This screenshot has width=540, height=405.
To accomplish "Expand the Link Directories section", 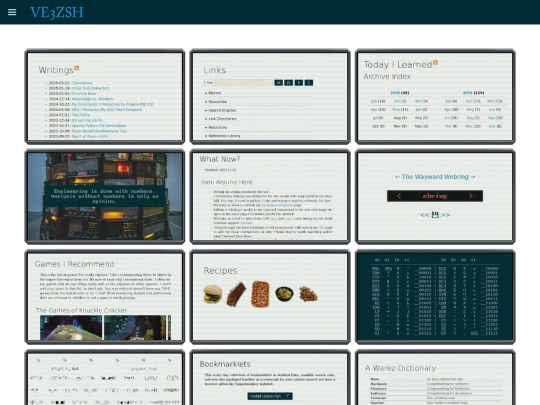I will tap(259, 118).
